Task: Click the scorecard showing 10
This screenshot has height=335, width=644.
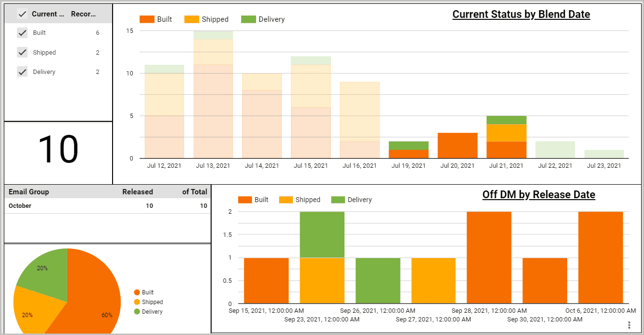Action: tap(58, 150)
